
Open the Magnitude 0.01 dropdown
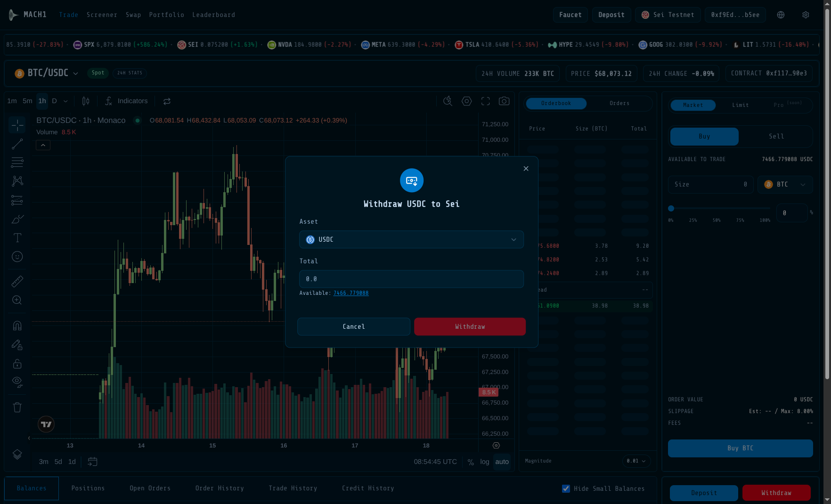636,461
